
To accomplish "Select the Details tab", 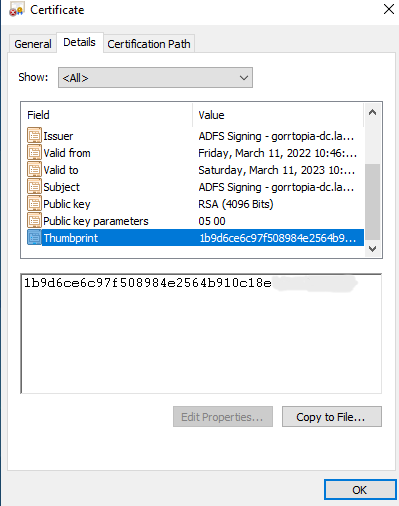I will 79,42.
